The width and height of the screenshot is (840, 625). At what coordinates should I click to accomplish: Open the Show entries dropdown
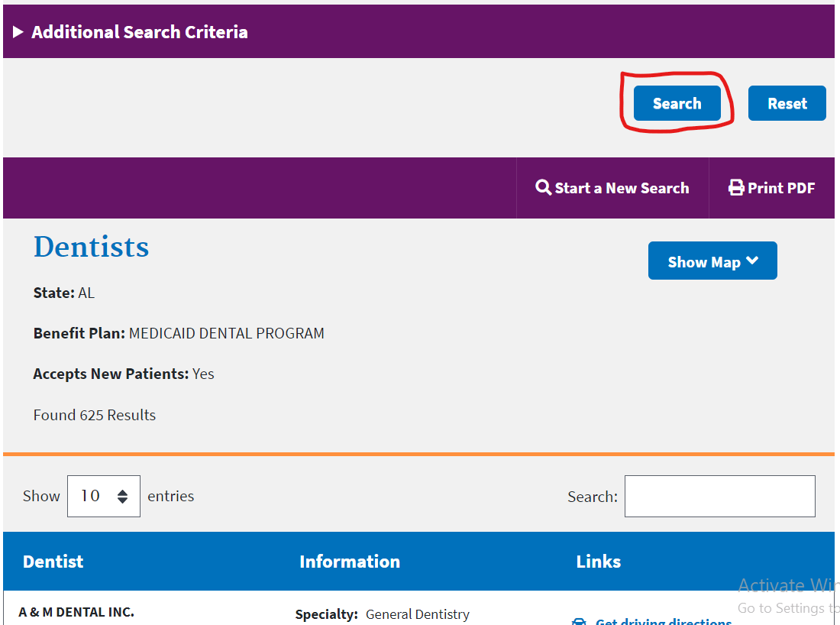pyautogui.click(x=103, y=496)
